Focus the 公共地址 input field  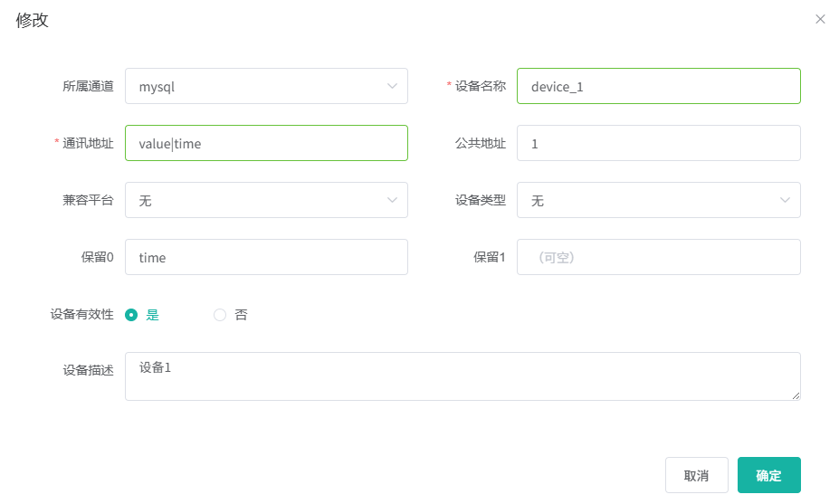658,143
